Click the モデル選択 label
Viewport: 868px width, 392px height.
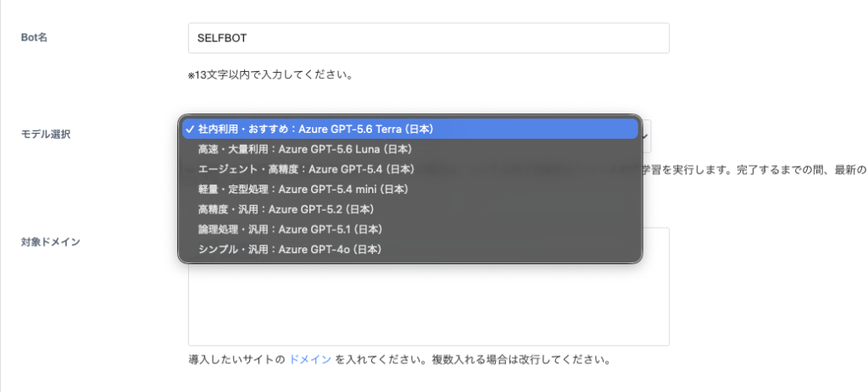[46, 135]
